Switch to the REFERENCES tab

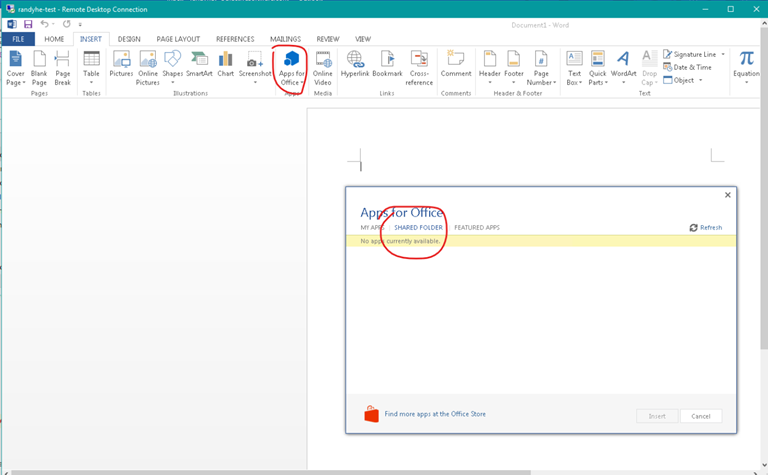click(x=235, y=39)
